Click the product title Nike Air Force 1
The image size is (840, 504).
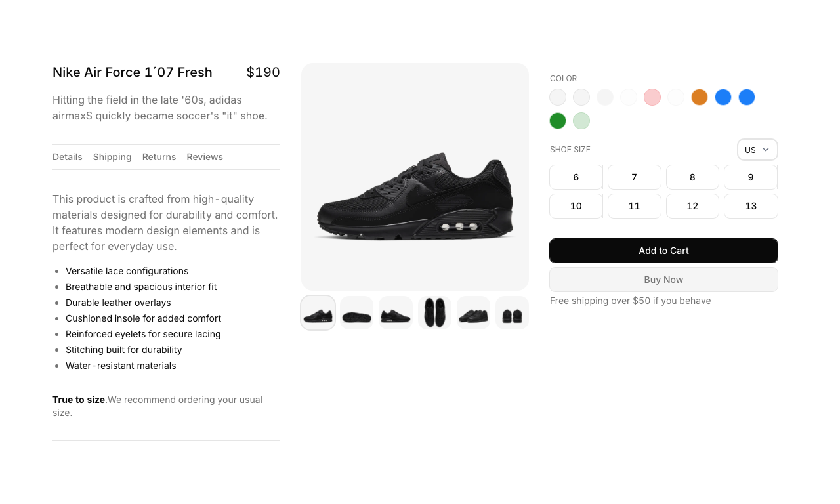point(132,72)
